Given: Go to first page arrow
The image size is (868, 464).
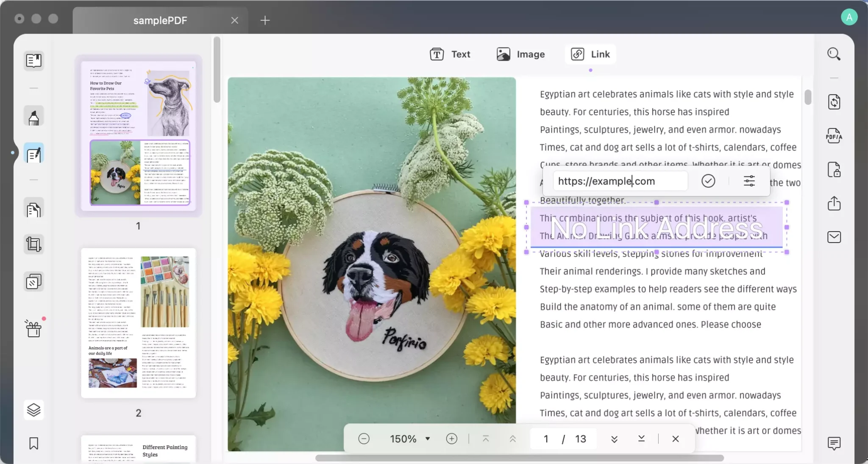Looking at the screenshot, I should pyautogui.click(x=486, y=439).
